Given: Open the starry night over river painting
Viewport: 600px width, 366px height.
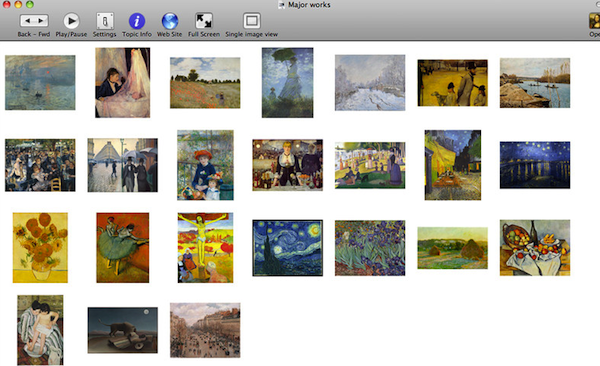Looking at the screenshot, I should [535, 165].
